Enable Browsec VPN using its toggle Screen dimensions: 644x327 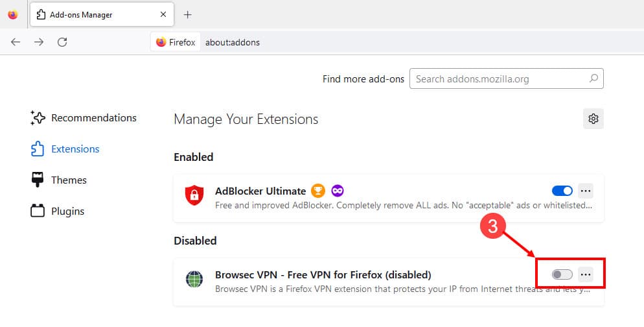pyautogui.click(x=562, y=274)
